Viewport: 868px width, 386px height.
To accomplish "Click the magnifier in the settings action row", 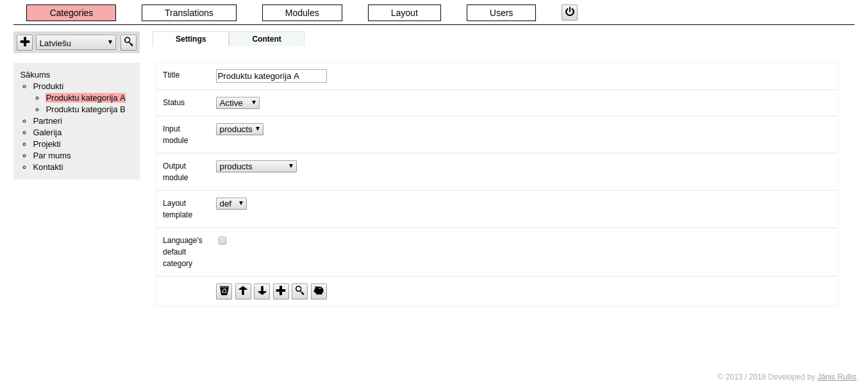I will [x=299, y=291].
